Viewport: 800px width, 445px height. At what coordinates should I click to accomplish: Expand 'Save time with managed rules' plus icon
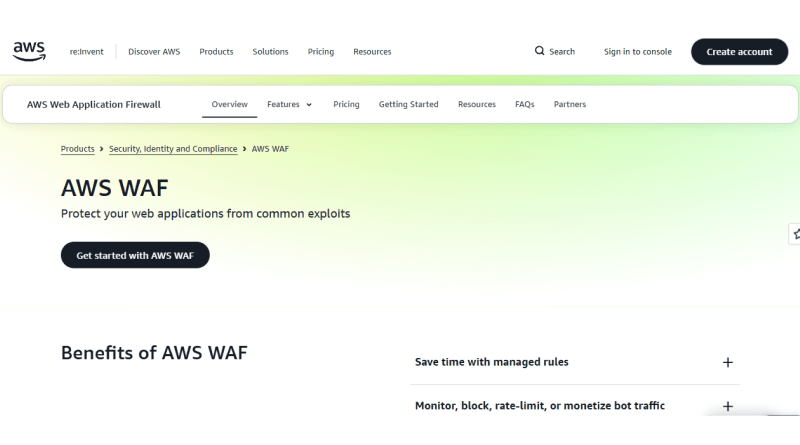click(728, 362)
